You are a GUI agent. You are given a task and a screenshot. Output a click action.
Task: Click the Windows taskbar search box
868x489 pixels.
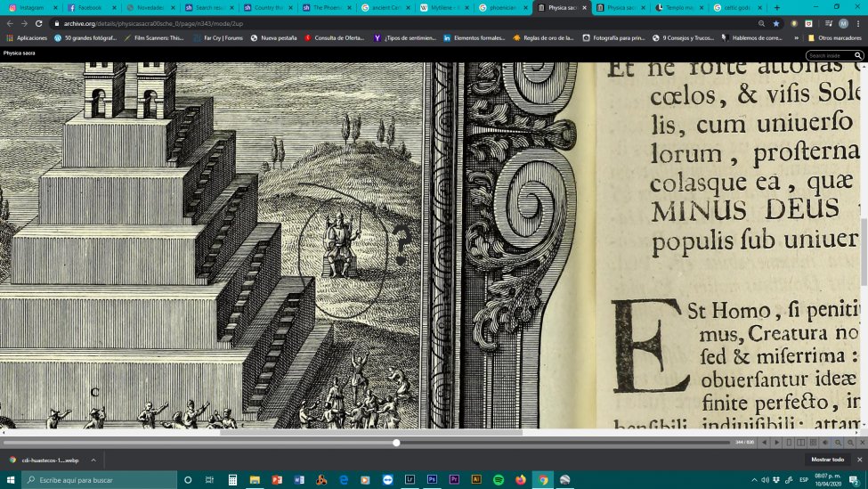point(100,479)
